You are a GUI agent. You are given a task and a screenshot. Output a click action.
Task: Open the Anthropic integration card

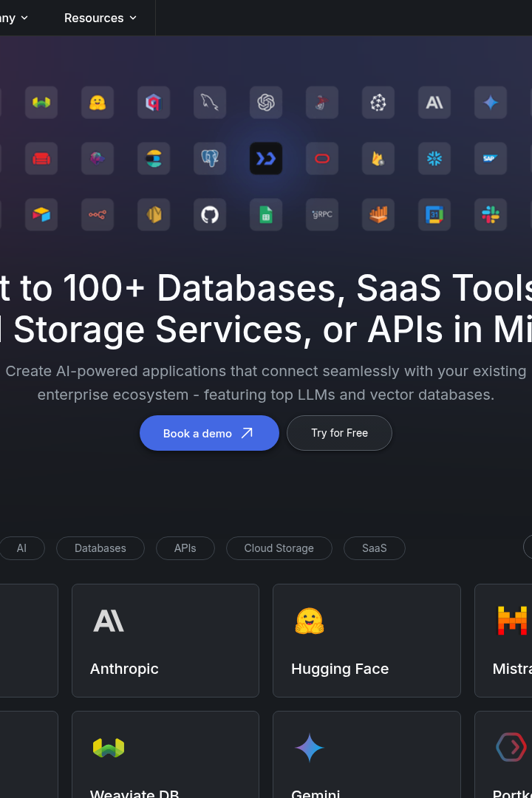[166, 640]
